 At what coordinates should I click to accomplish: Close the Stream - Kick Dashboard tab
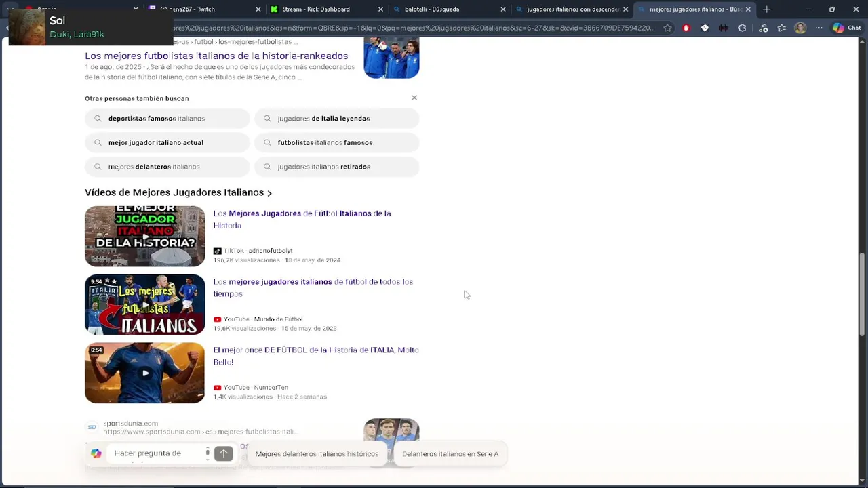(x=380, y=9)
